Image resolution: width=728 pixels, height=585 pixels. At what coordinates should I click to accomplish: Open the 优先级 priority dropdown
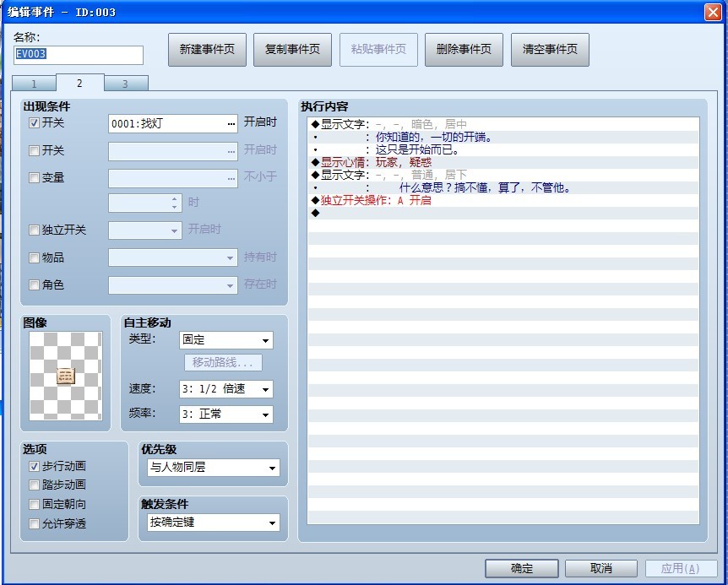214,468
